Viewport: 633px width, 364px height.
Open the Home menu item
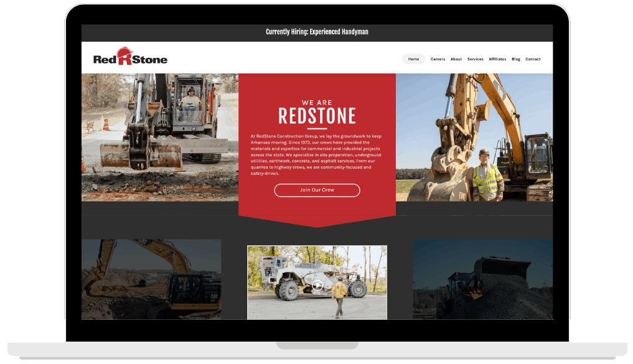(413, 59)
